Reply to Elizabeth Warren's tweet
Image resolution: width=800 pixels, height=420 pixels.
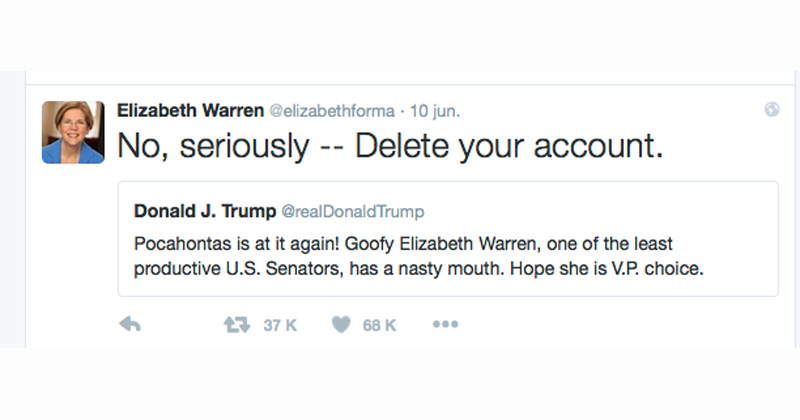click(x=128, y=324)
